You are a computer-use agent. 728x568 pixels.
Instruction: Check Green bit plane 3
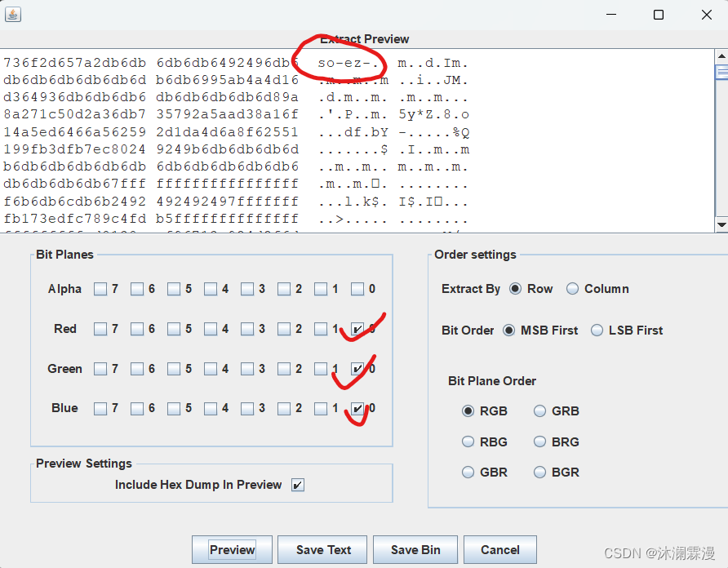pos(247,369)
